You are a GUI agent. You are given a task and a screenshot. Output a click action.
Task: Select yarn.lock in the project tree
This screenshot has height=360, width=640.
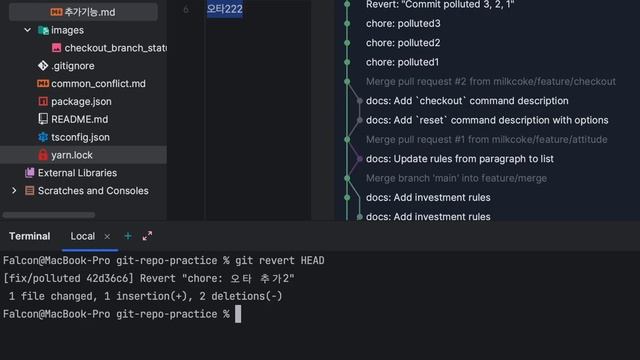[83, 155]
